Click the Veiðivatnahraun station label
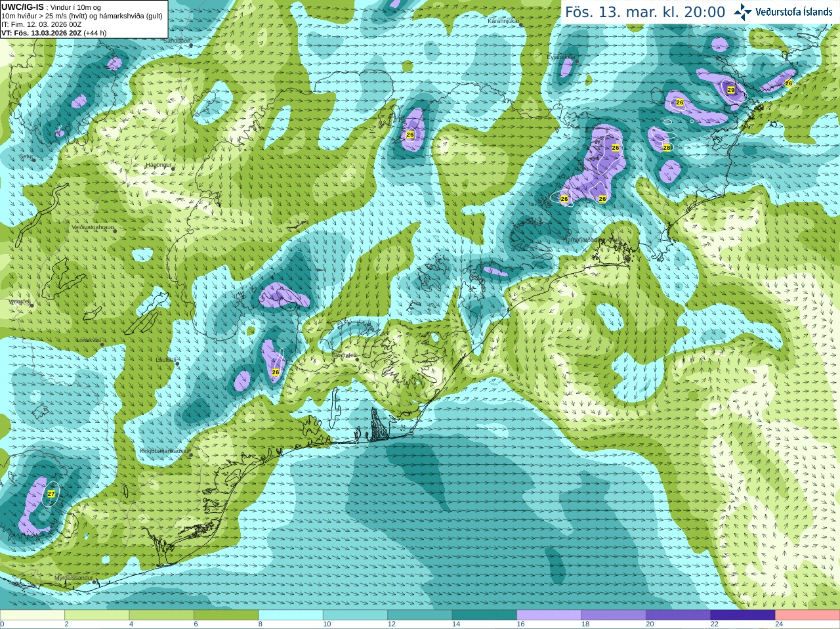 click(93, 228)
